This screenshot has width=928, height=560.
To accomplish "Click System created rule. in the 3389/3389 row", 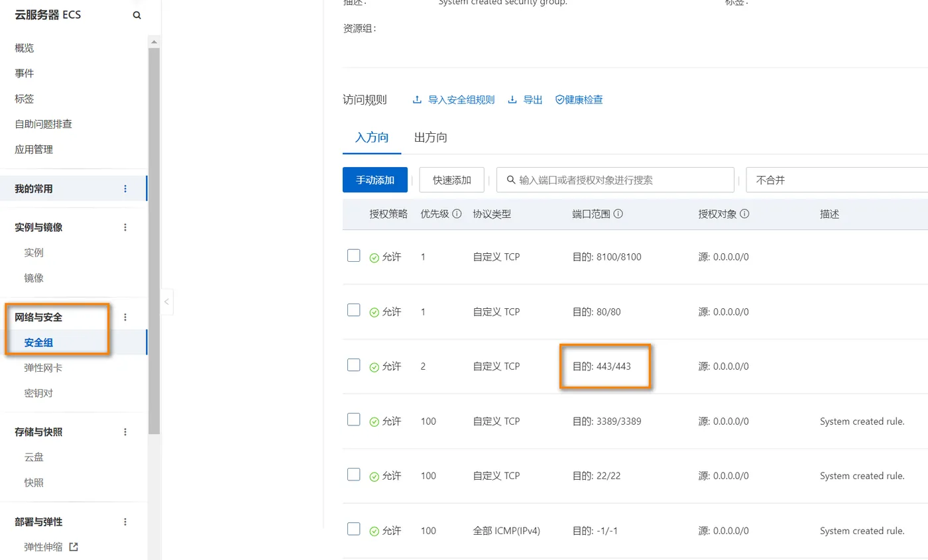I will pos(862,421).
